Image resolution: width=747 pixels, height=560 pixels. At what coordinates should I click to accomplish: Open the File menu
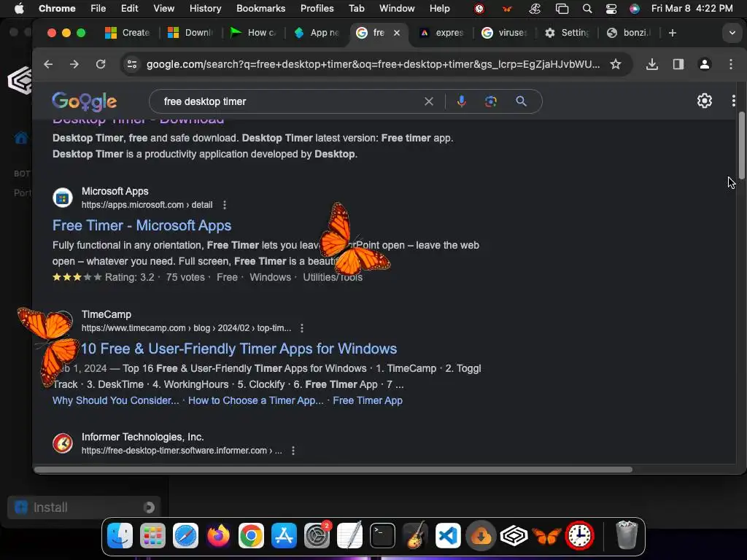98,9
